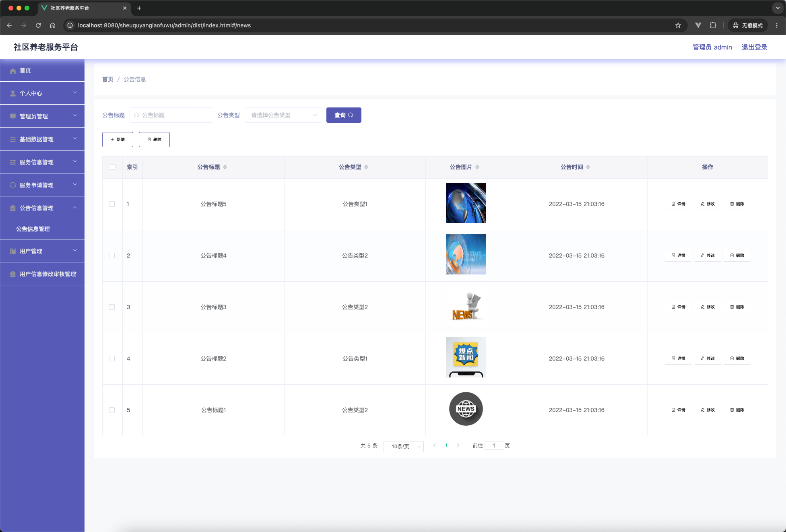Check the row for 公告标题3
The width and height of the screenshot is (786, 532).
point(112,307)
